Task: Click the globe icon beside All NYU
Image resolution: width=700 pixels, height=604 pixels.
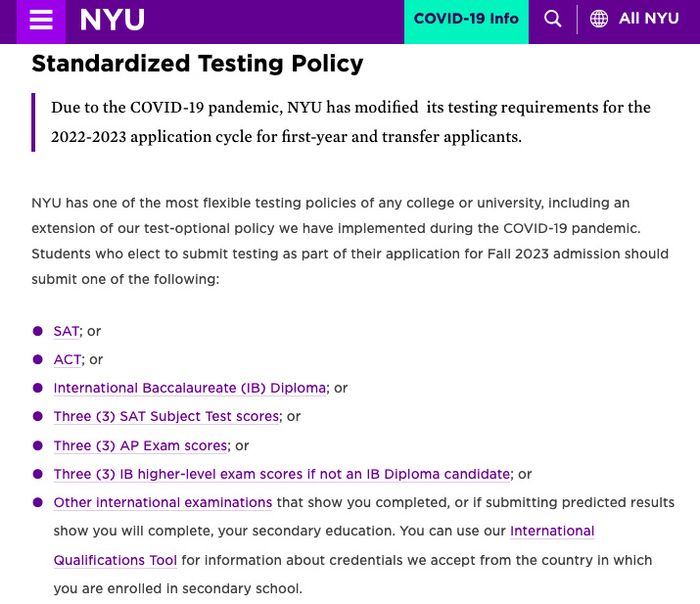Action: [599, 19]
